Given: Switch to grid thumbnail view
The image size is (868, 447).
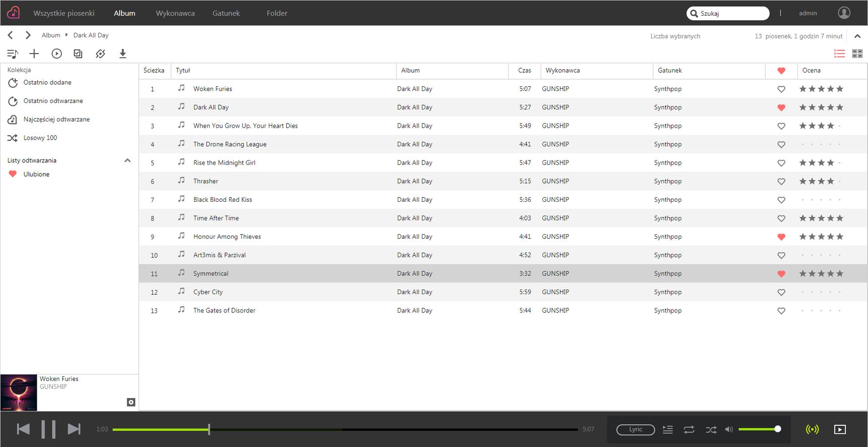Looking at the screenshot, I should pos(857,53).
